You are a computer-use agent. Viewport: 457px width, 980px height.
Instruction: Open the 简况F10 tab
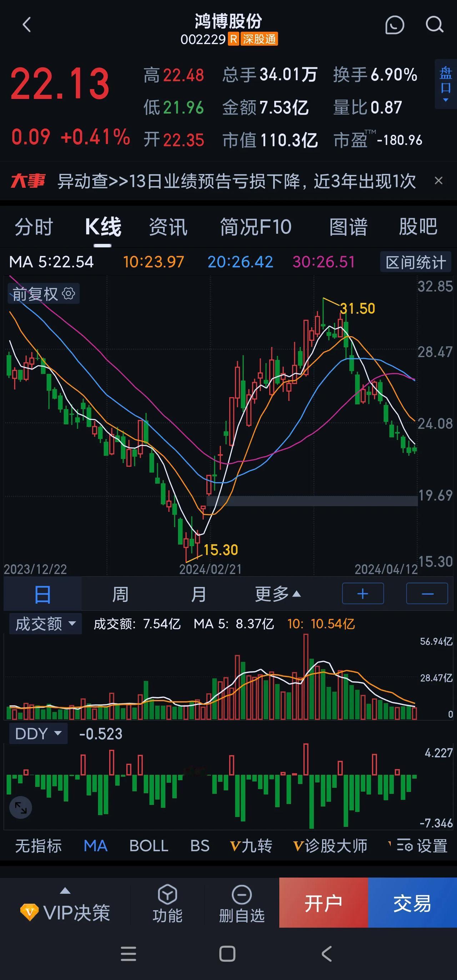point(256,227)
